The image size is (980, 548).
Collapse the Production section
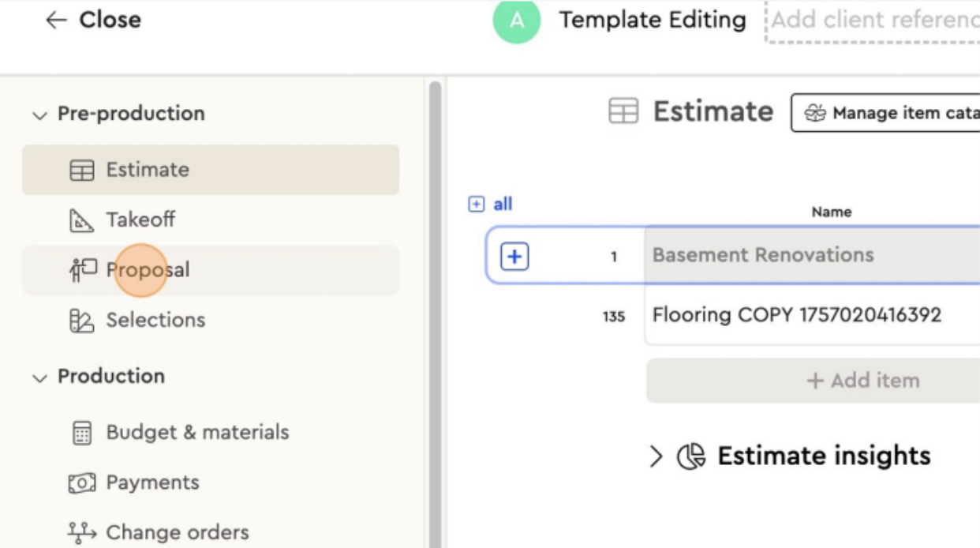pos(39,378)
